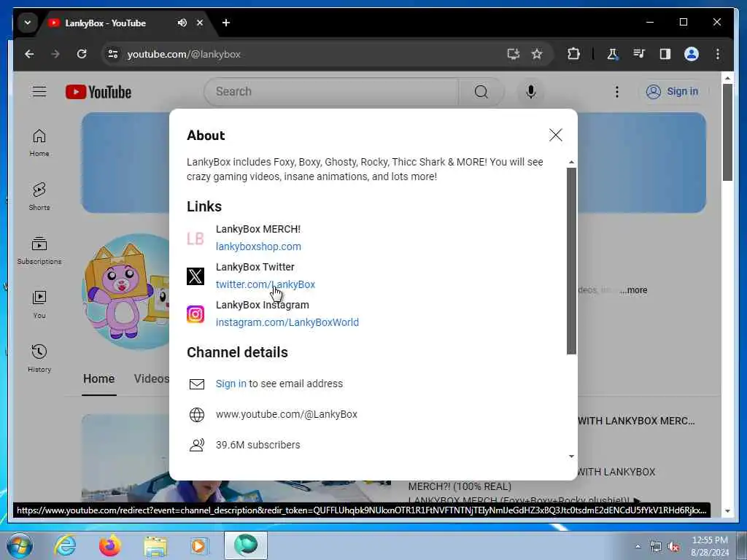Image resolution: width=747 pixels, height=560 pixels.
Task: Click the globe icon beside channel URL
Action: pos(197,415)
